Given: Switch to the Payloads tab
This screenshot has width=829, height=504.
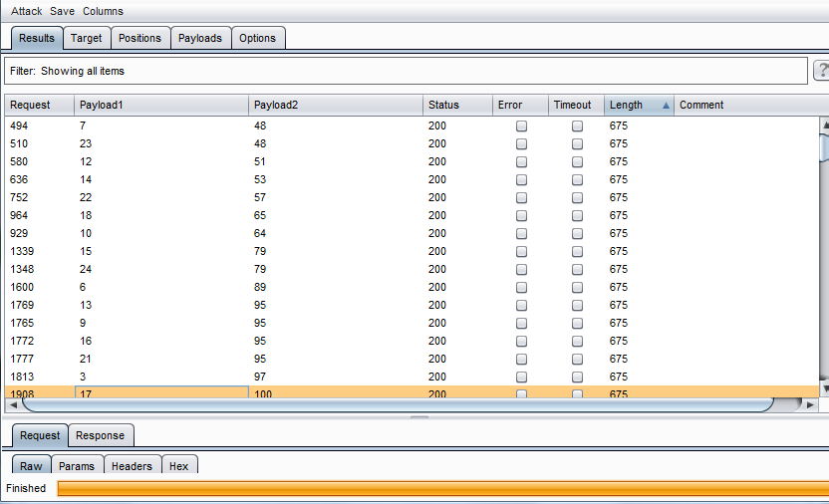Looking at the screenshot, I should click(200, 38).
